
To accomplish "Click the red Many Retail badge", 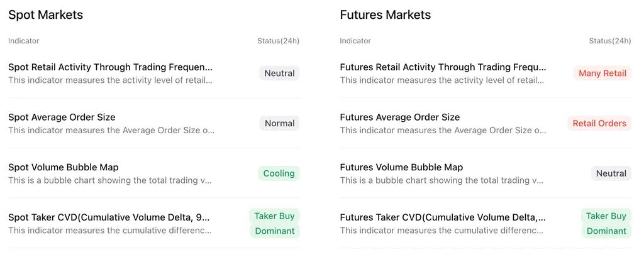I will point(602,74).
